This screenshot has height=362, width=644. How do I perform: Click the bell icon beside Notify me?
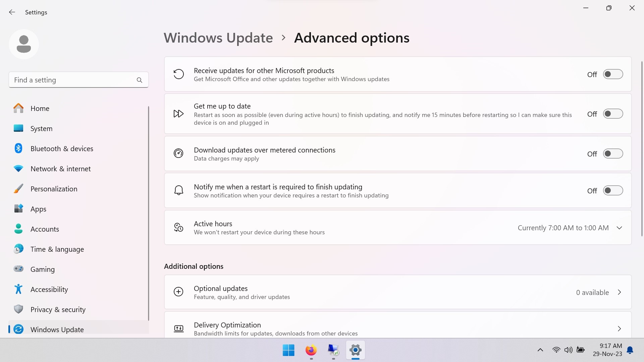[179, 190]
